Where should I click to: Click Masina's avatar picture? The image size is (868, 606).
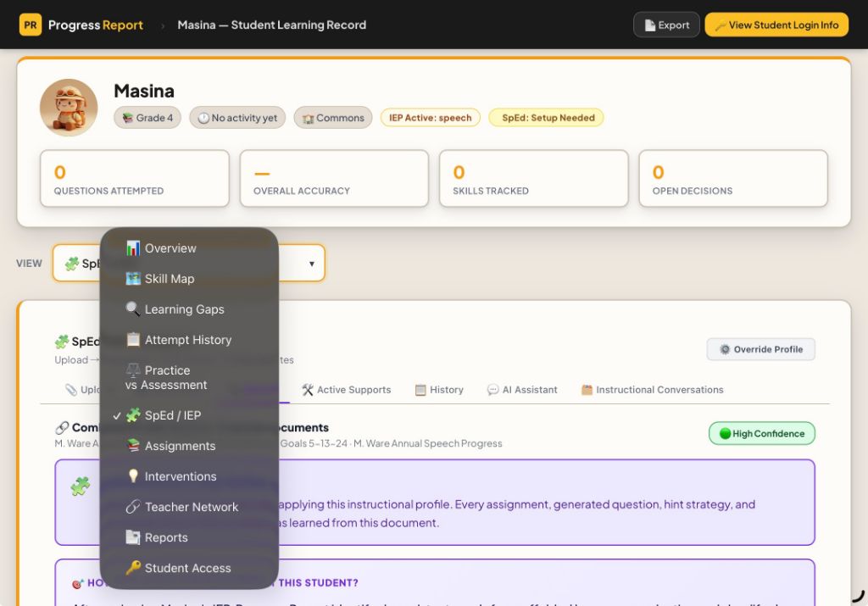click(x=69, y=108)
